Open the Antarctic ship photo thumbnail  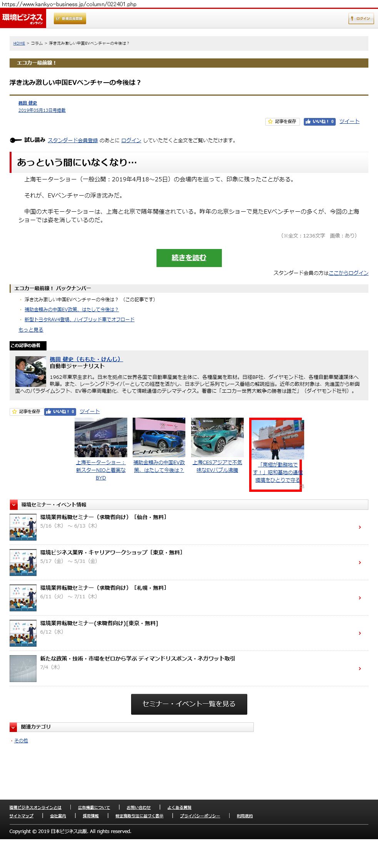(278, 440)
